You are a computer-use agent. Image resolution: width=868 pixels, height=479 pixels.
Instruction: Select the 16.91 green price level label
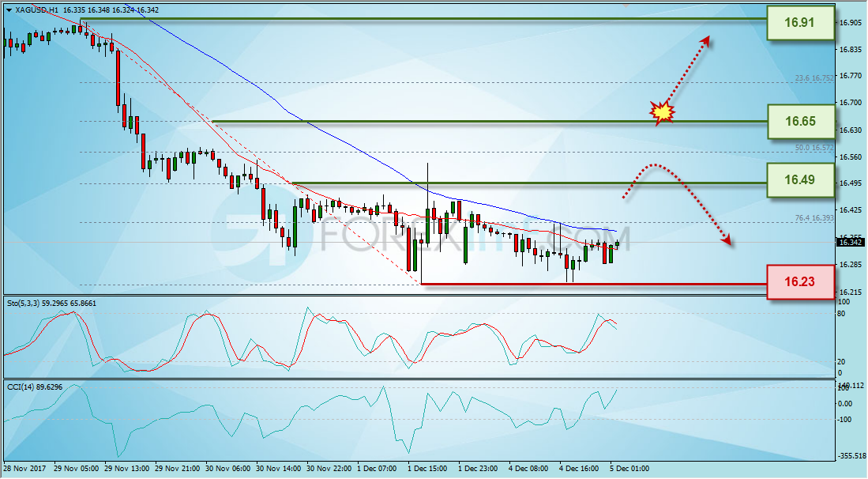(800, 23)
